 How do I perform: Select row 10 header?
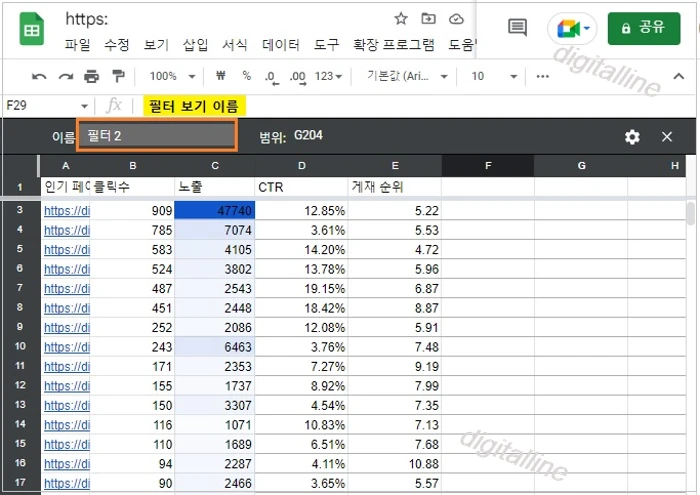pyautogui.click(x=20, y=346)
